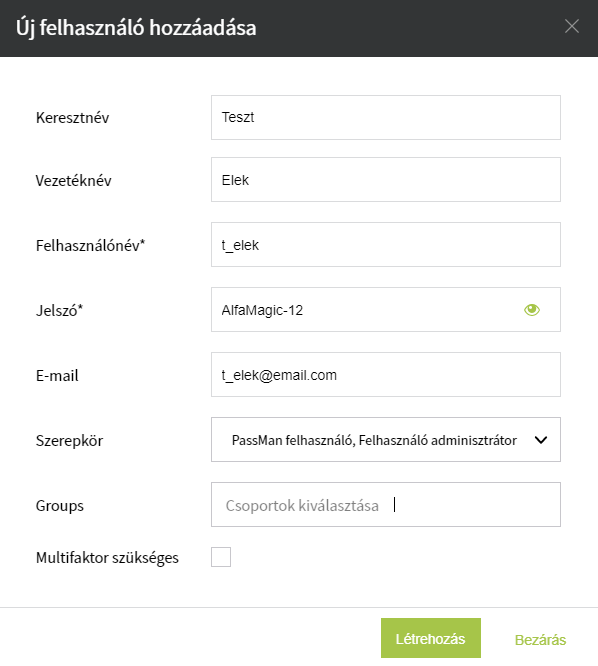Select the Vezetéknév field containing Elek
Viewport: 598px width, 666px height.
pyautogui.click(x=386, y=180)
